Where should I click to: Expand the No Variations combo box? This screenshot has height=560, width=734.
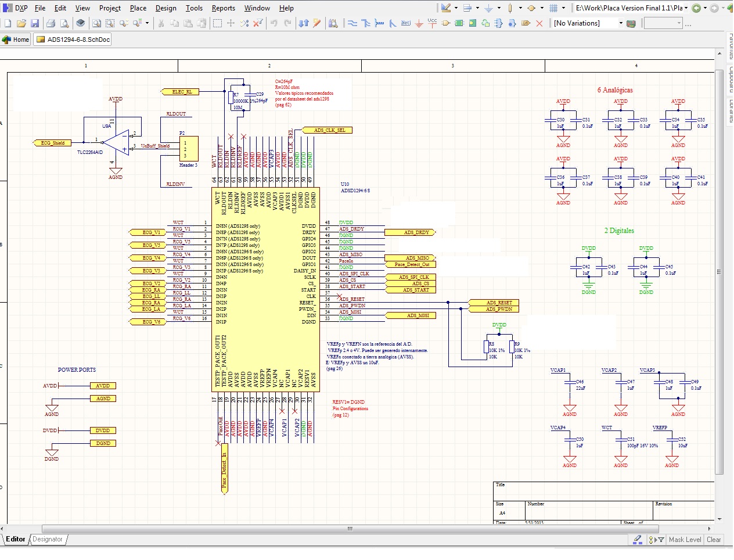tap(621, 23)
